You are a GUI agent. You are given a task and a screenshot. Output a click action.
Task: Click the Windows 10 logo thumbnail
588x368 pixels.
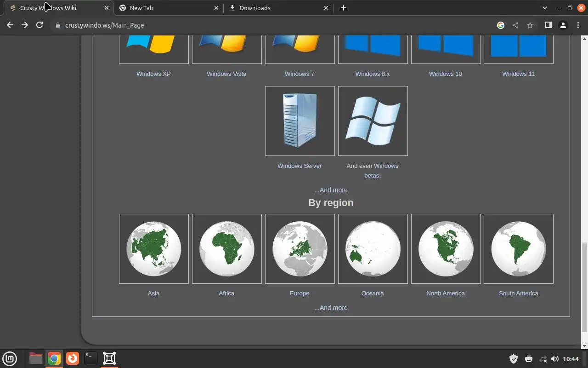click(x=446, y=49)
